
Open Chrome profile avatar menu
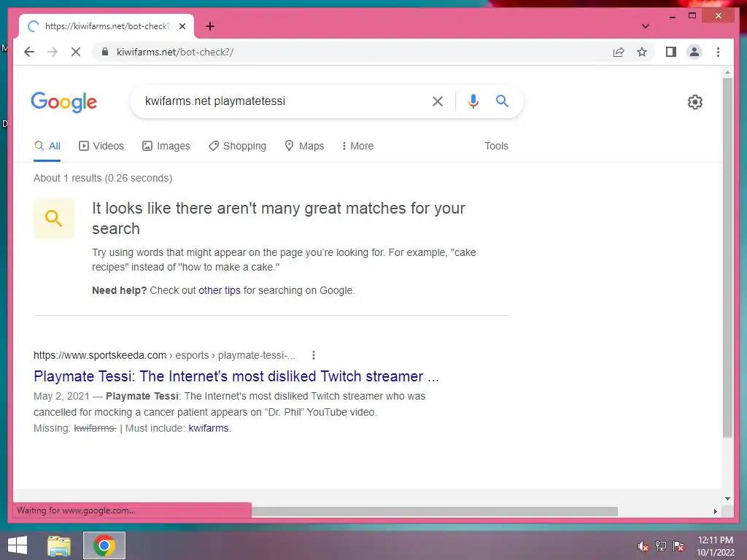[694, 52]
